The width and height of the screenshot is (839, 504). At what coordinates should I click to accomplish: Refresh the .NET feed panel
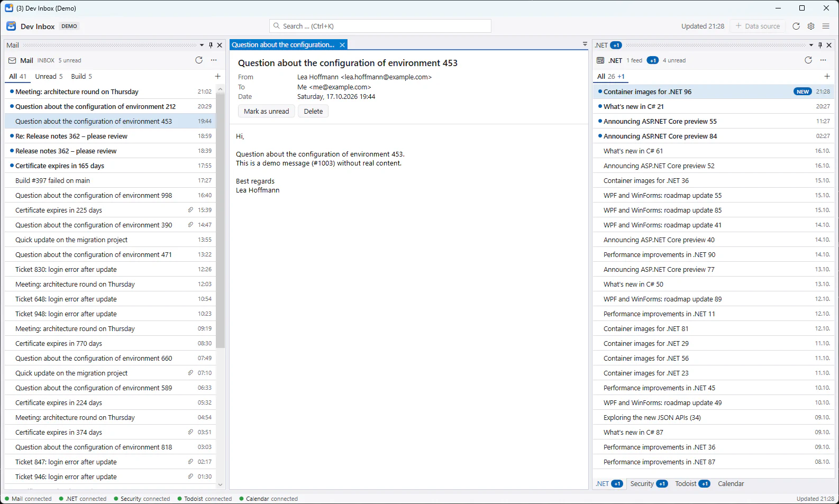tap(808, 60)
